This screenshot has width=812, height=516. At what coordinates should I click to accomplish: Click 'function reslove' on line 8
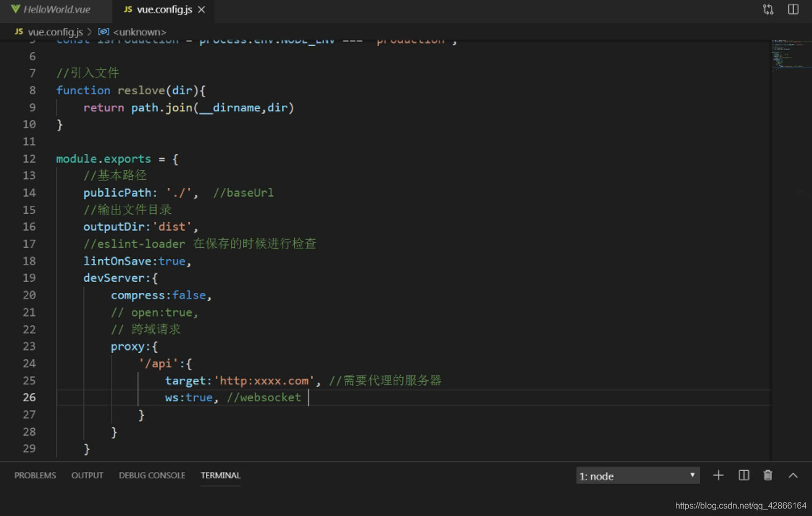click(110, 90)
